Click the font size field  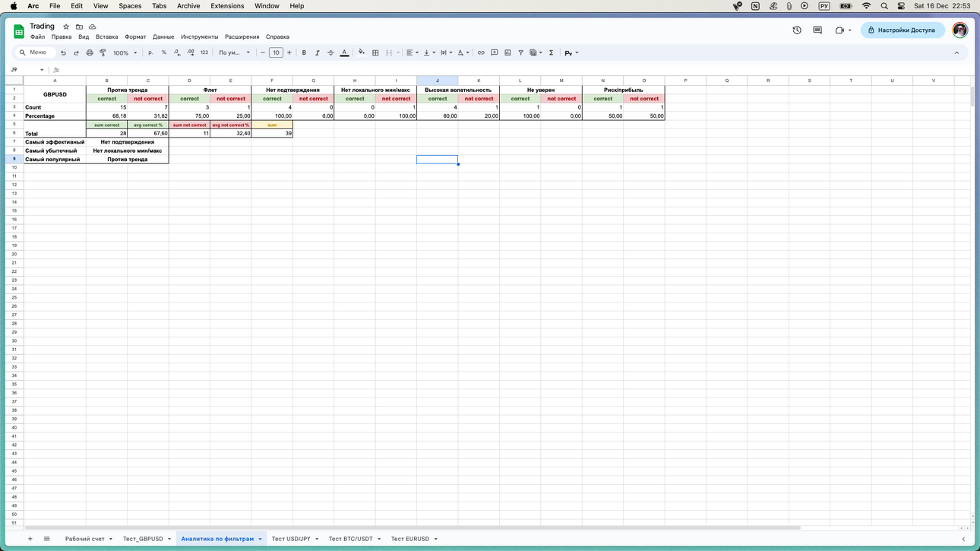tap(276, 52)
